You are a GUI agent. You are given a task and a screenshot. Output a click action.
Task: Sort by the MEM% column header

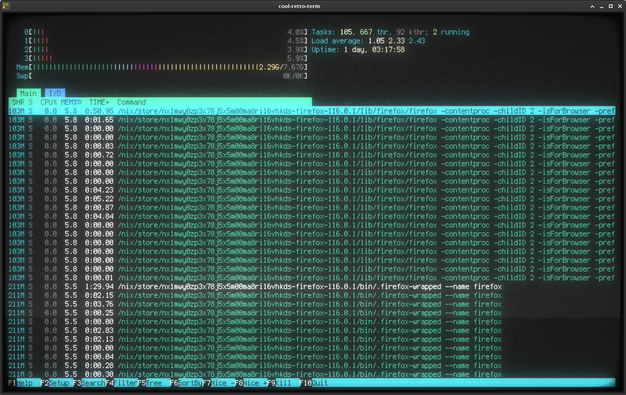(x=71, y=102)
